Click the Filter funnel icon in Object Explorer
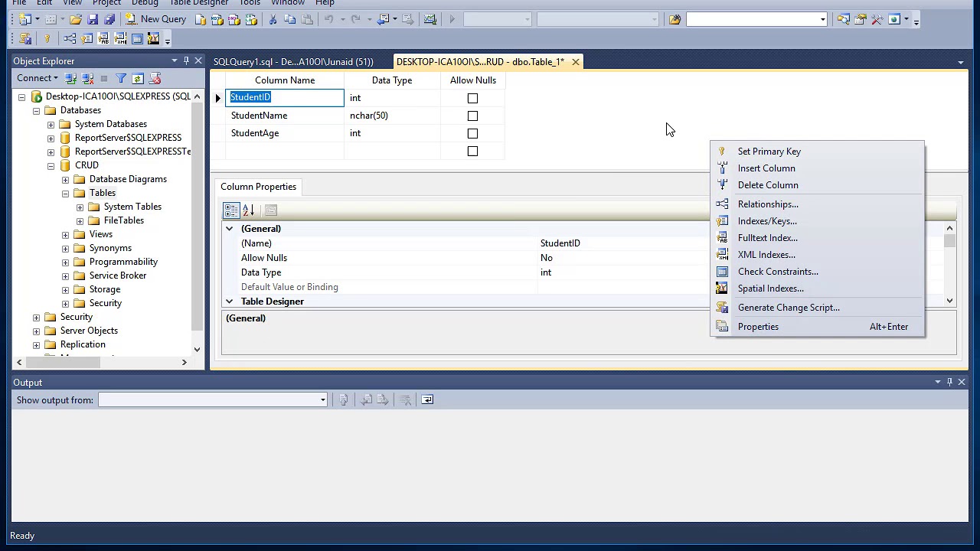The height and width of the screenshot is (551, 980). point(121,78)
